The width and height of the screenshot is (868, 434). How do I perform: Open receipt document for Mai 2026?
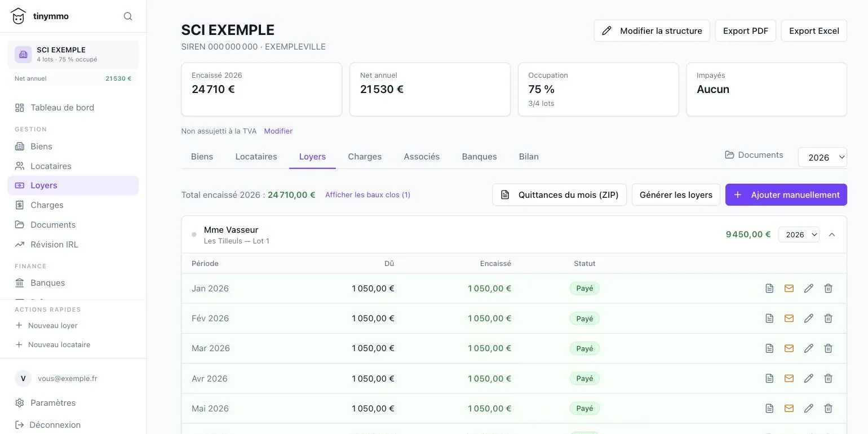(x=769, y=408)
